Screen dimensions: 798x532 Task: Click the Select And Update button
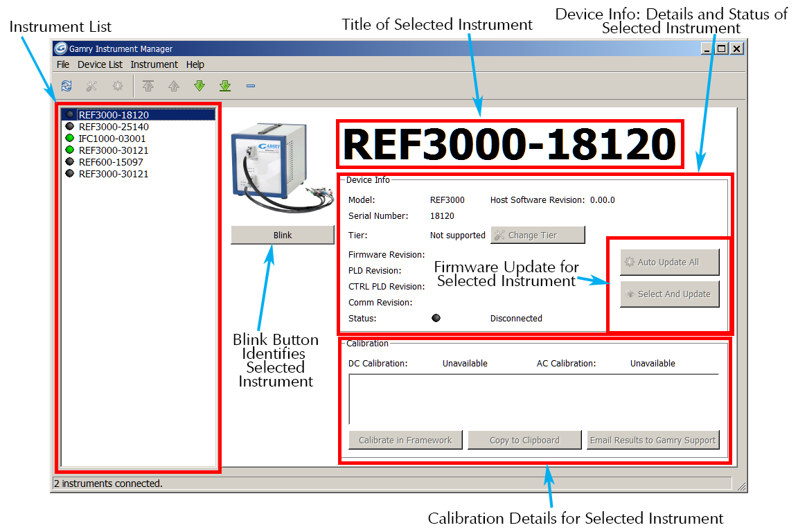coord(670,294)
